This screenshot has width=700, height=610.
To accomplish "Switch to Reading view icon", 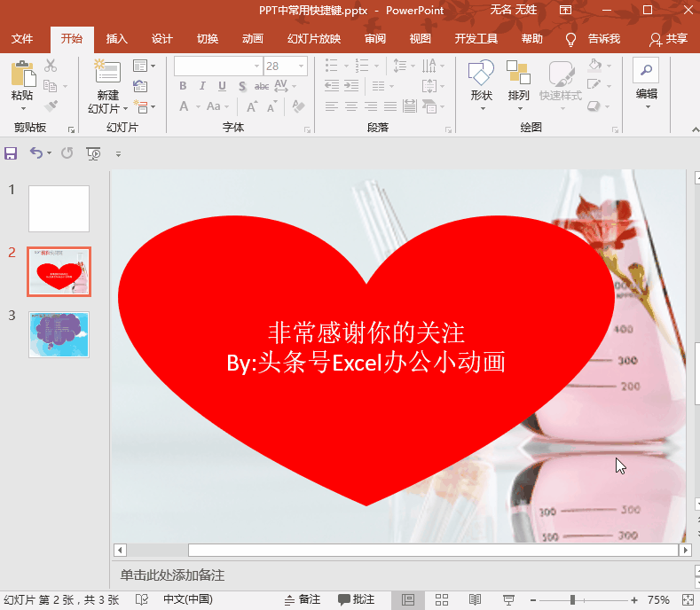I will click(x=475, y=599).
